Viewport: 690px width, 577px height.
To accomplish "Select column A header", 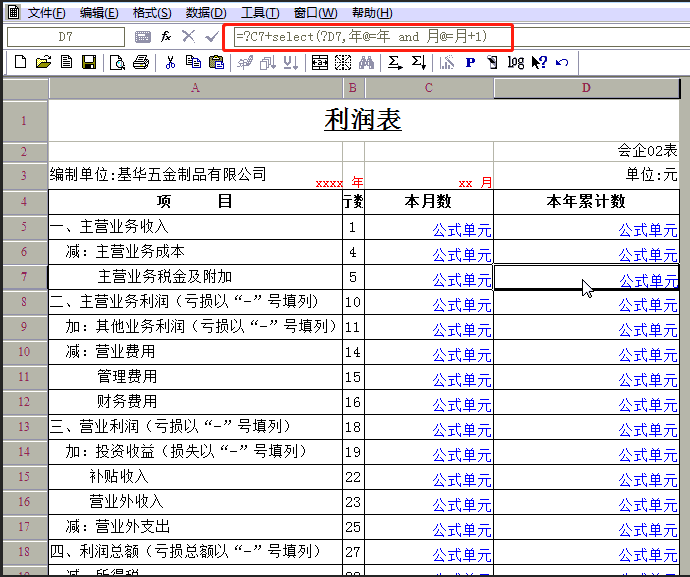I will pyautogui.click(x=195, y=88).
